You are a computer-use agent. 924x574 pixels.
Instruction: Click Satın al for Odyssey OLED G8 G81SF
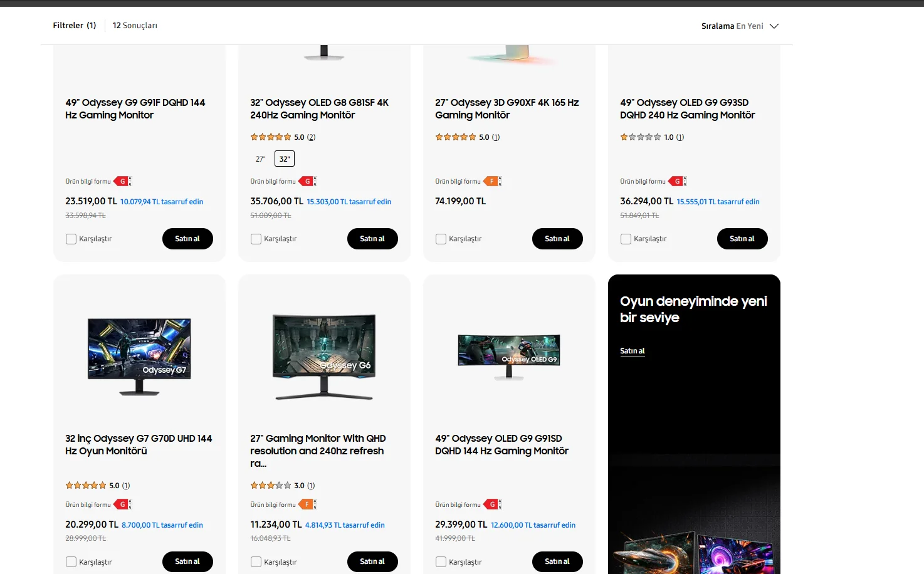pyautogui.click(x=372, y=239)
